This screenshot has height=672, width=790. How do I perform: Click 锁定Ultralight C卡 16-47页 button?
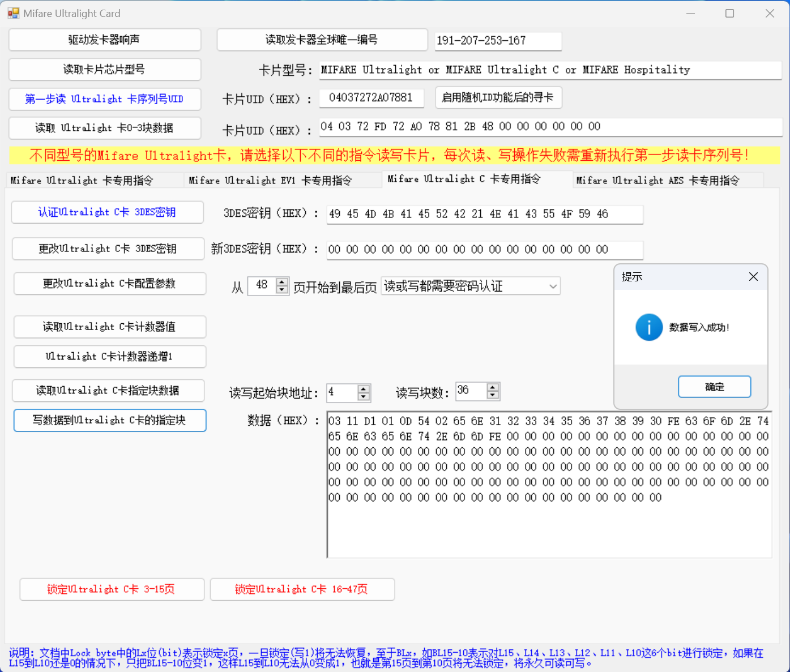(302, 589)
